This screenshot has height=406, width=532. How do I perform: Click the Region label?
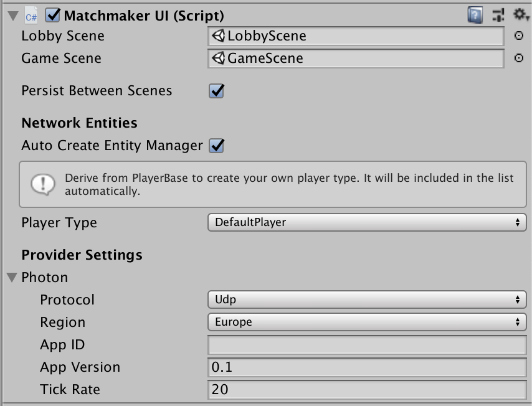coord(63,323)
